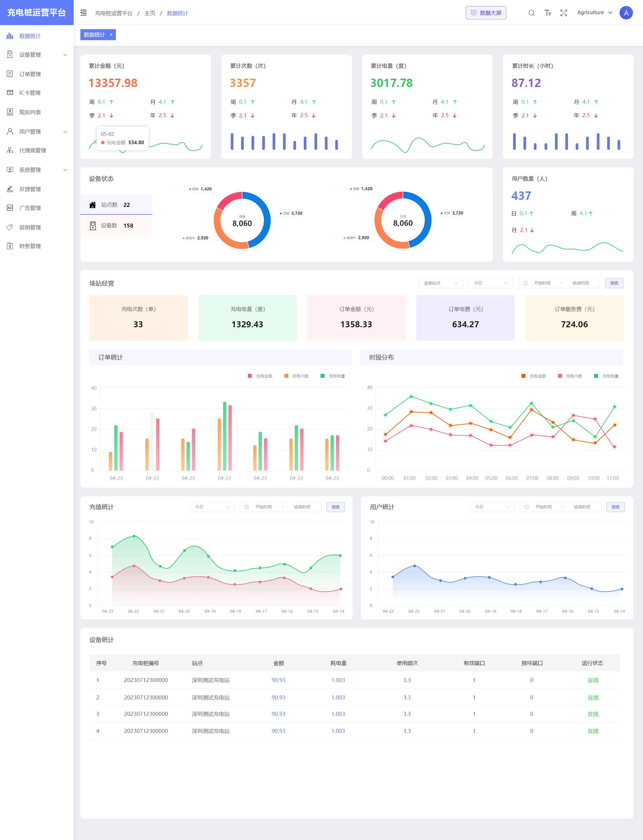Click the 数据大屏 button
Image resolution: width=643 pixels, height=840 pixels.
486,13
